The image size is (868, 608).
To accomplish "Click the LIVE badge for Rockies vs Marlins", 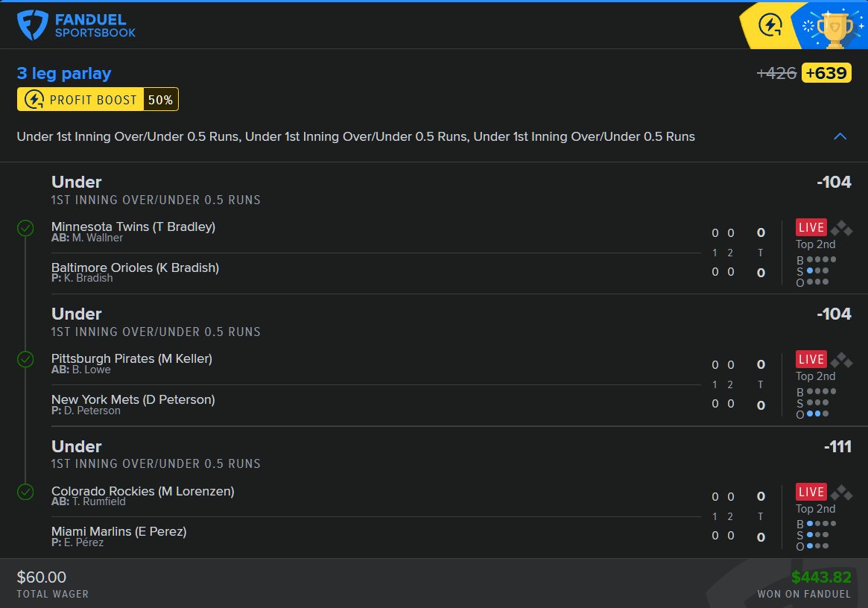I will point(811,492).
